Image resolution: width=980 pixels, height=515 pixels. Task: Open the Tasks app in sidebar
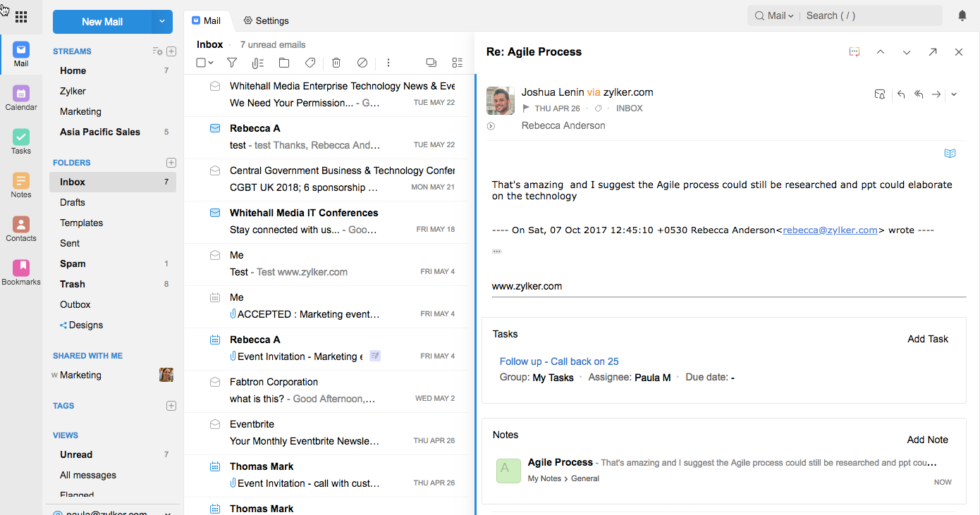click(x=21, y=142)
